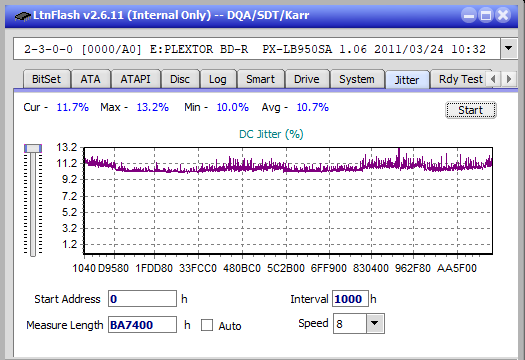Enable the Auto measure length checkbox
525x360 pixels.
coord(207,325)
